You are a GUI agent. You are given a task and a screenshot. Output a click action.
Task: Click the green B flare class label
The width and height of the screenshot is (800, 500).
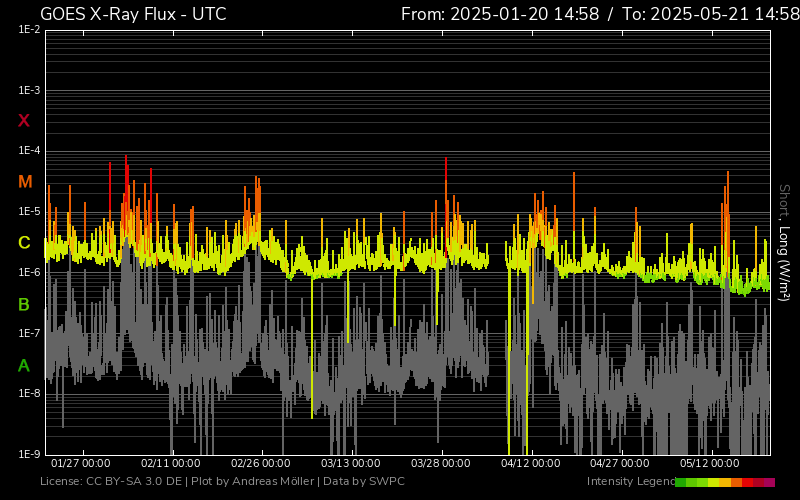(x=24, y=305)
